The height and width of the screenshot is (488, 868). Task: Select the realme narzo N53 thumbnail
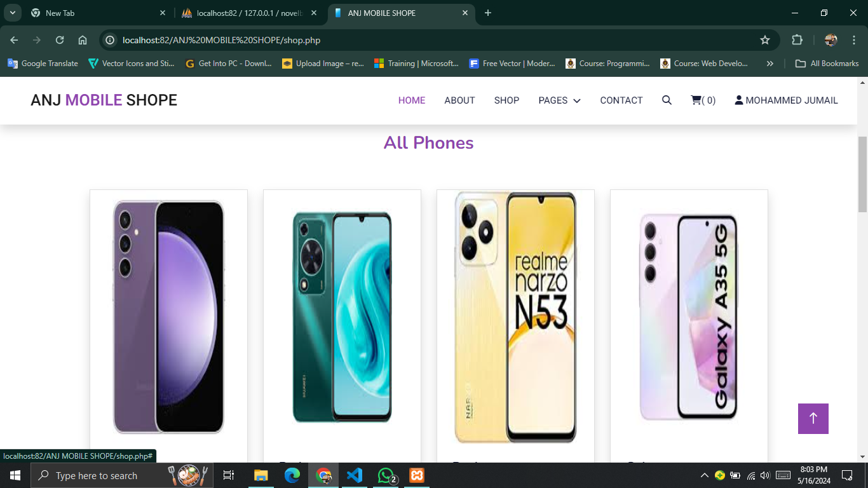(515, 317)
